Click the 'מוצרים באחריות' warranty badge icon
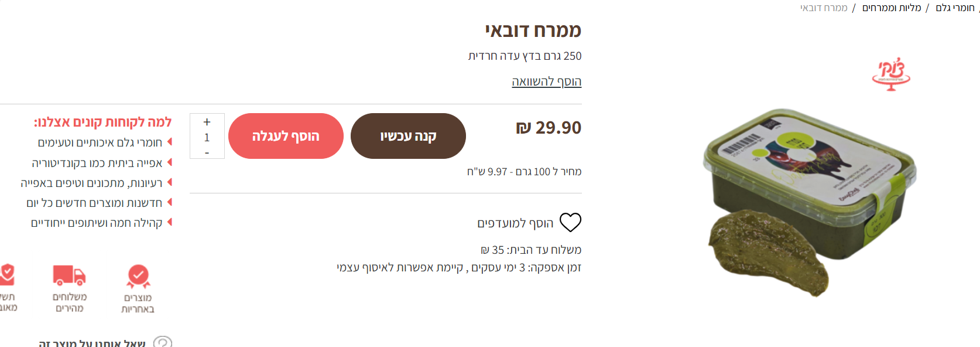The image size is (980, 347). [138, 277]
